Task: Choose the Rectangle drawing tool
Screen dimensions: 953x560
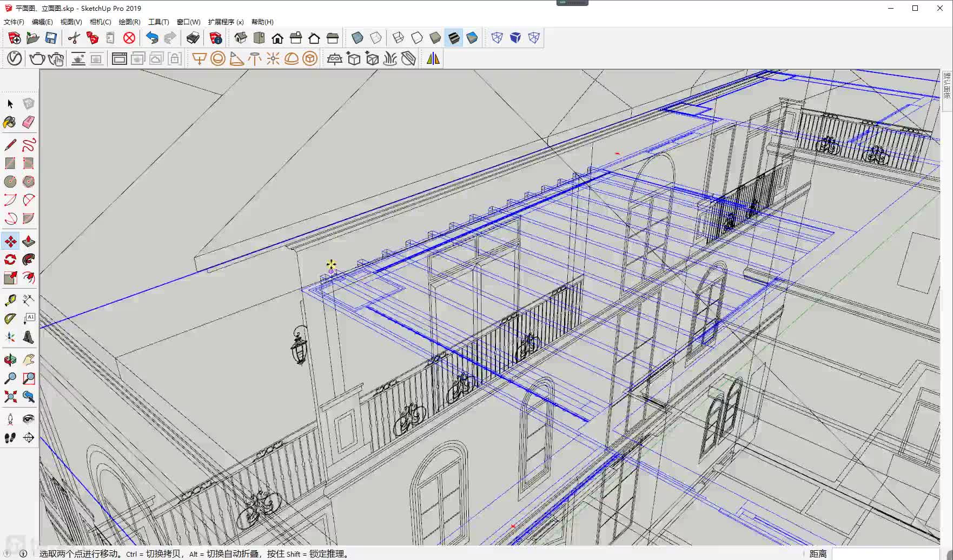Action: (x=10, y=163)
